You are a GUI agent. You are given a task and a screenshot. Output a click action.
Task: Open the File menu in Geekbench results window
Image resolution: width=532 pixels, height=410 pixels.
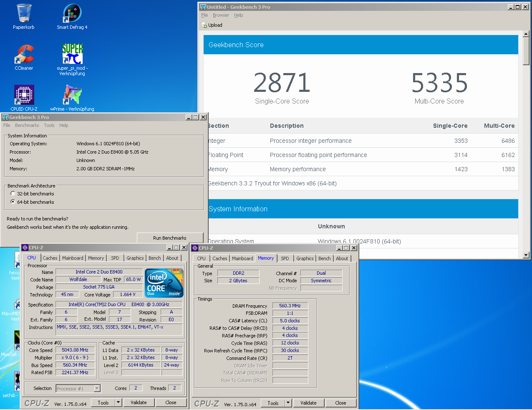pyautogui.click(x=204, y=15)
